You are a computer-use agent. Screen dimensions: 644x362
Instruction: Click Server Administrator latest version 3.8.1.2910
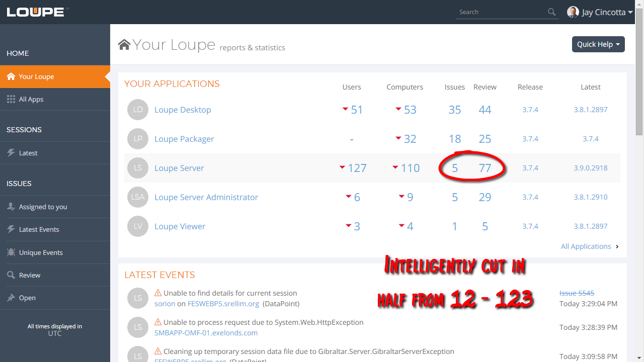click(x=591, y=197)
